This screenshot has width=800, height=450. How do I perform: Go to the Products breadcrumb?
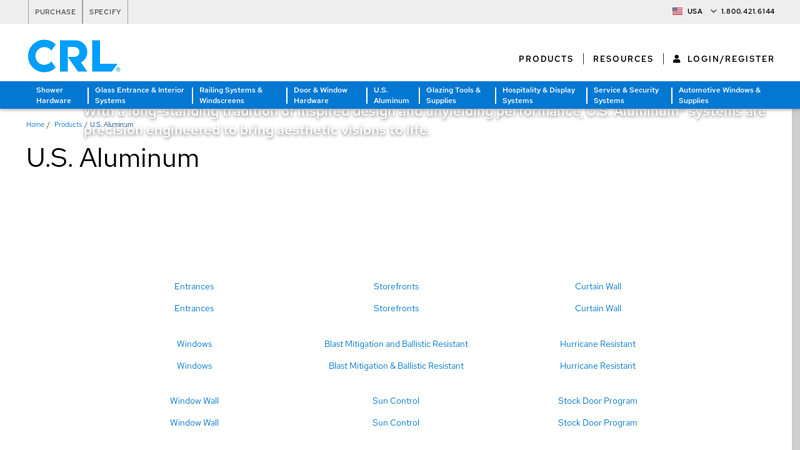tap(68, 124)
